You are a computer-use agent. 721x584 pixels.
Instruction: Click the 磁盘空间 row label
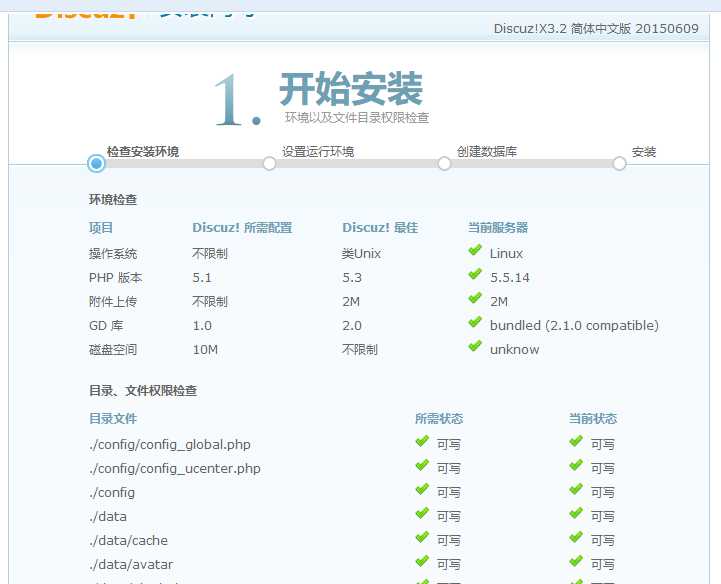(x=113, y=349)
